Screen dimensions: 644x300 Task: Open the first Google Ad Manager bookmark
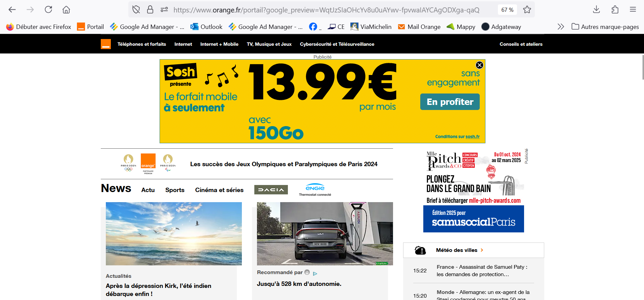point(147,27)
